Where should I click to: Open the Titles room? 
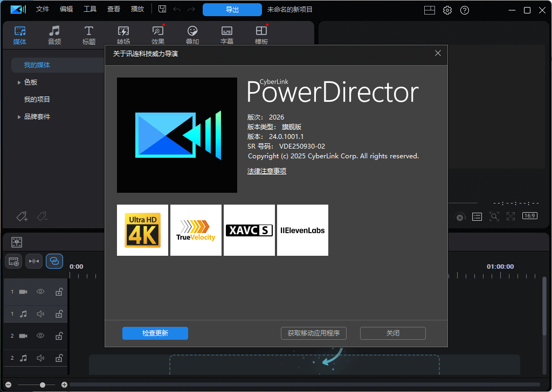(x=88, y=35)
